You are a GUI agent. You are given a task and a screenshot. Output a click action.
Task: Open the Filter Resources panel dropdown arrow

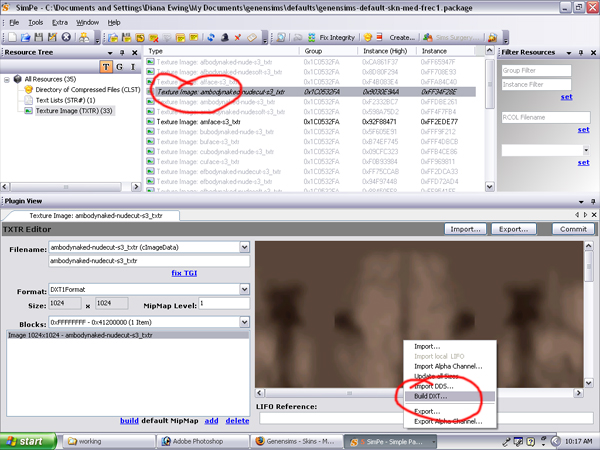pos(569,53)
